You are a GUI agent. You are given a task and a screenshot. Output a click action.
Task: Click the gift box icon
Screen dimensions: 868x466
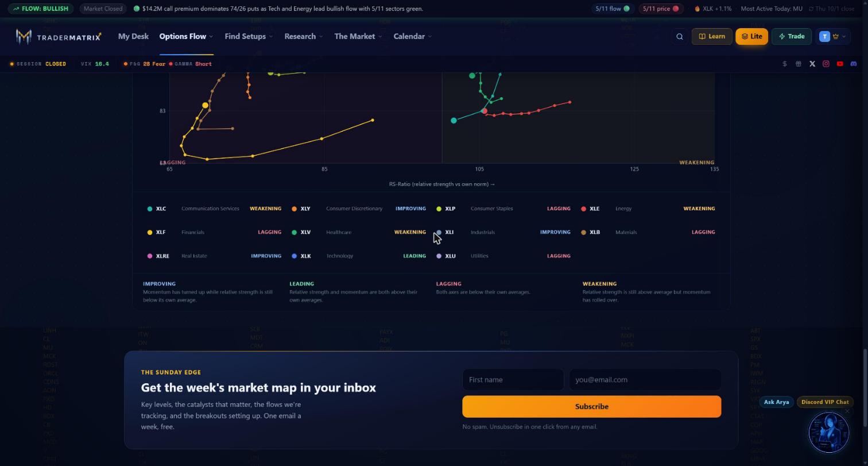pyautogui.click(x=799, y=64)
